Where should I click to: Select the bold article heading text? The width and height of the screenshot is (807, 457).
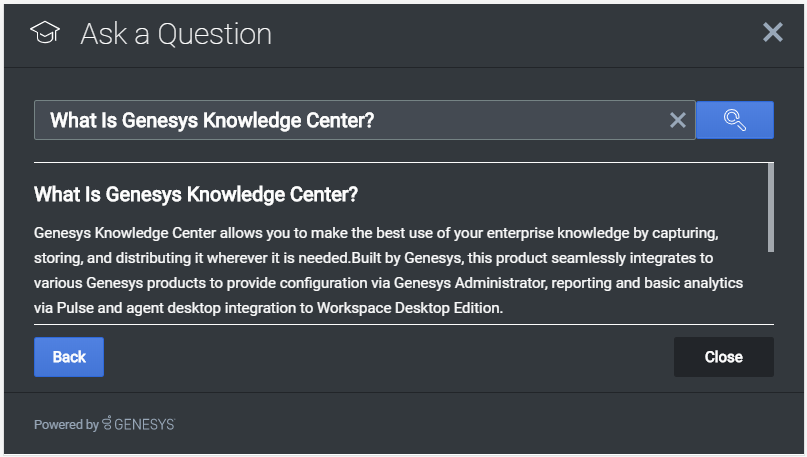196,193
